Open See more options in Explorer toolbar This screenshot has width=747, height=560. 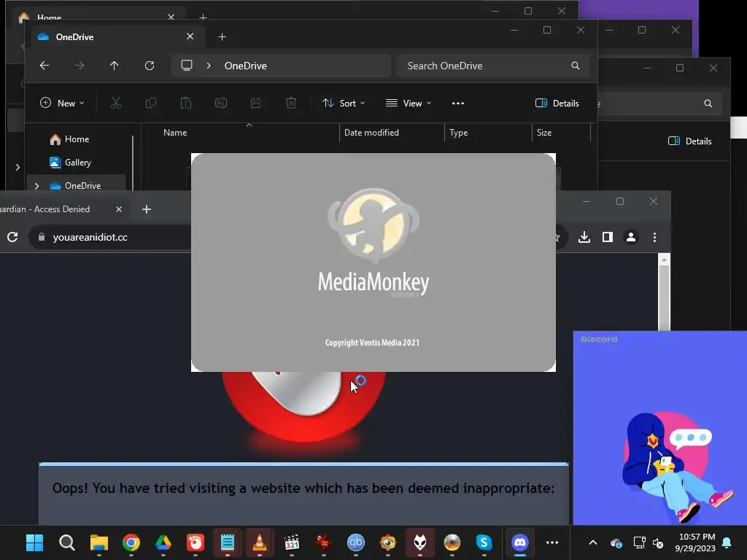point(458,104)
